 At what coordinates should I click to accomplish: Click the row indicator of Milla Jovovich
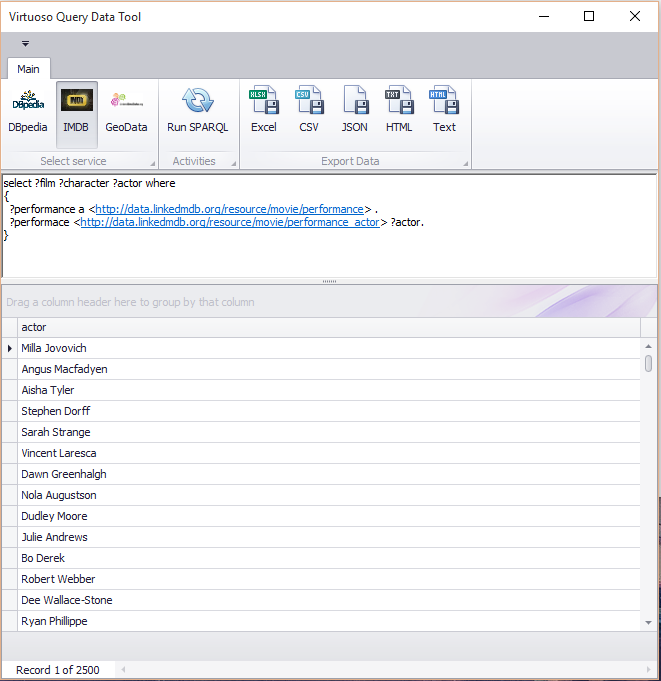click(10, 348)
